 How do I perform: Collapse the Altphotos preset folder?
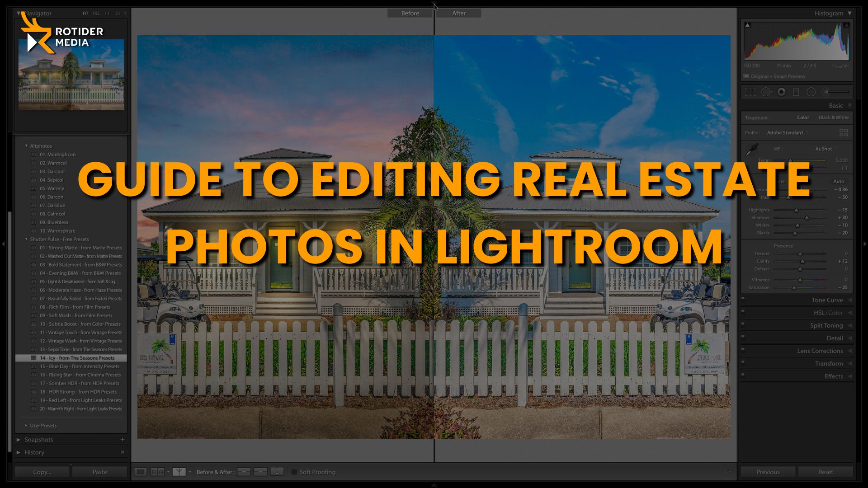click(26, 146)
